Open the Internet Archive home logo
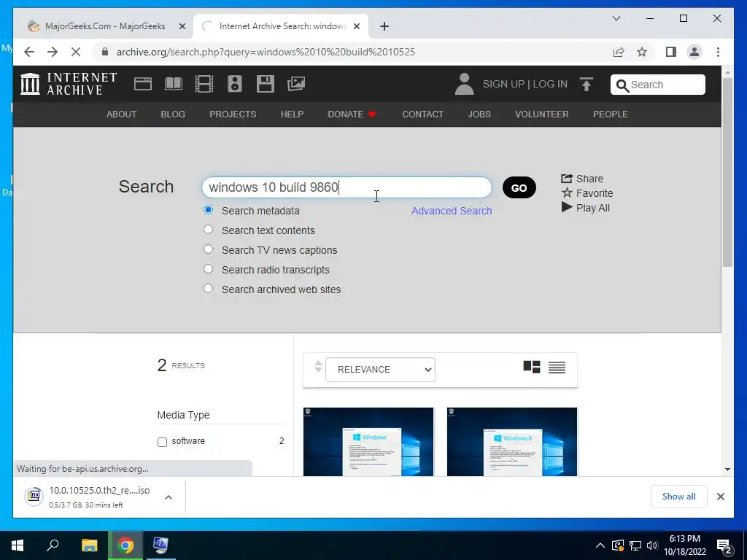Image resolution: width=747 pixels, height=560 pixels. (x=69, y=84)
